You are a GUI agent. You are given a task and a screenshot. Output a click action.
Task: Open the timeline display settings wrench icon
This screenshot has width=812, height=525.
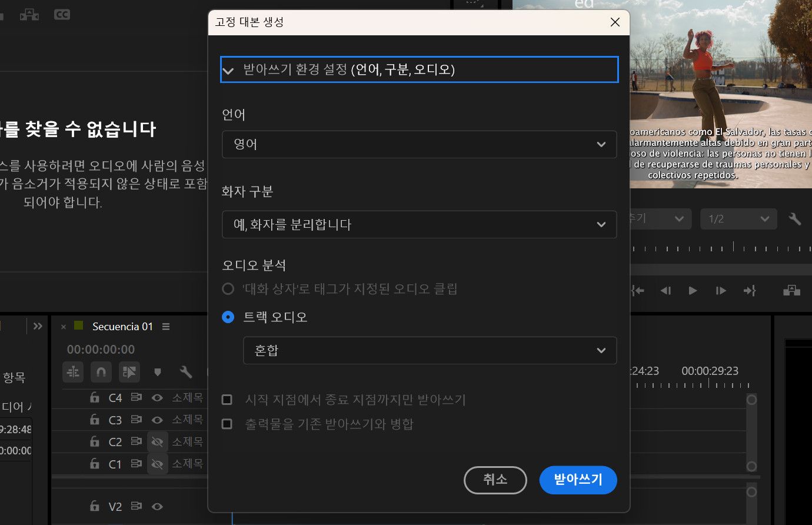tap(187, 372)
